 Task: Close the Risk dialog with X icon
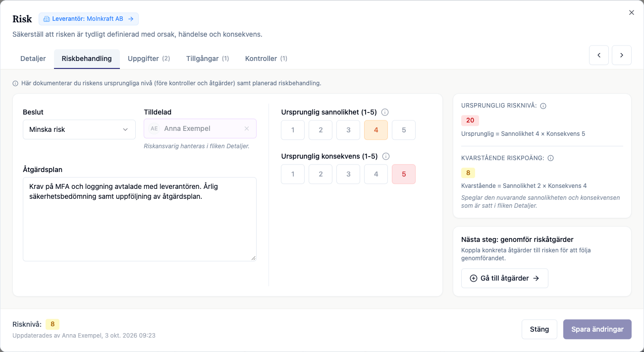tap(632, 12)
